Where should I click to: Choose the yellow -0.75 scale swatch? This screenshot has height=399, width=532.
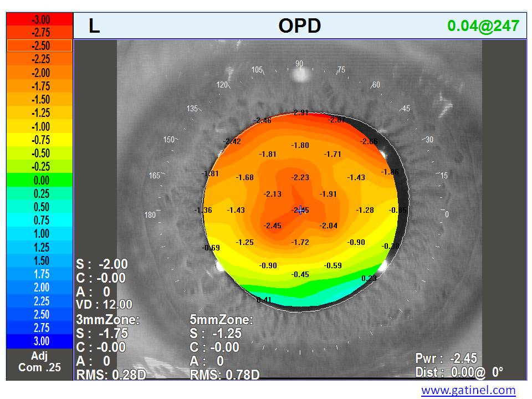pyautogui.click(x=40, y=140)
